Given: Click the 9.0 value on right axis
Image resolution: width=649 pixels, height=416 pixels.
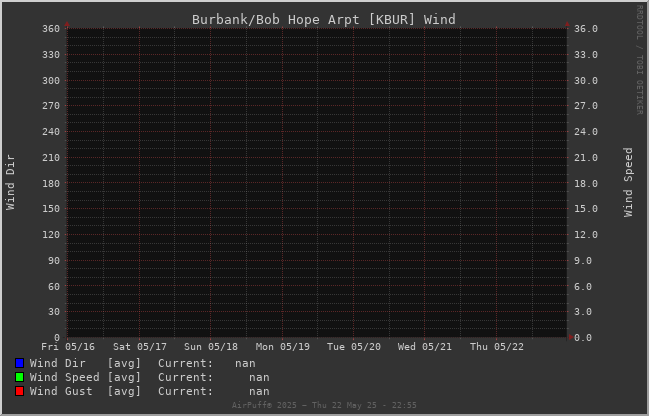Looking at the screenshot, I should tap(583, 261).
